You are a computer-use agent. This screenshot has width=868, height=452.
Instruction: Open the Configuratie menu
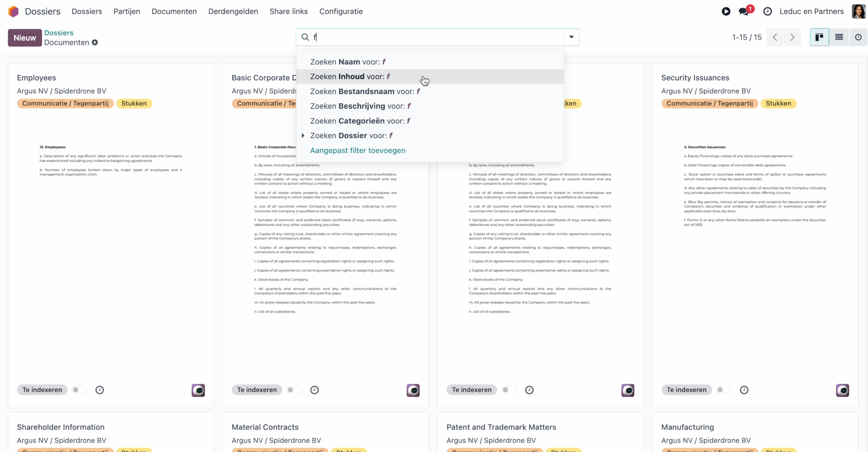[341, 11]
